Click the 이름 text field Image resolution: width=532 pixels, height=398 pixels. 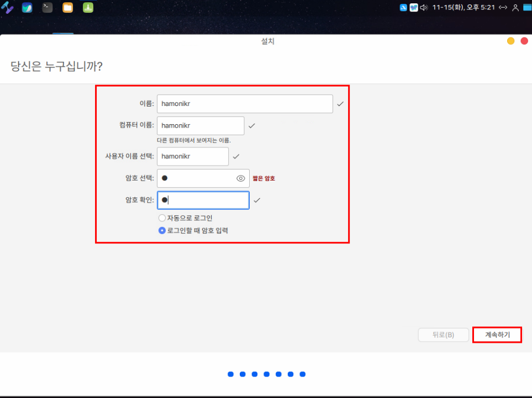coord(244,104)
